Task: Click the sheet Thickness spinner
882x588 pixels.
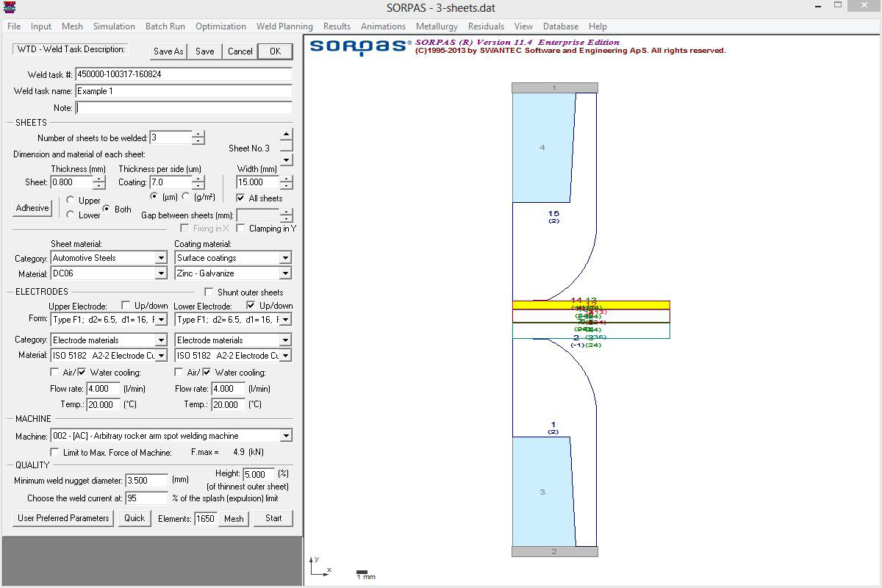Action: tap(100, 182)
